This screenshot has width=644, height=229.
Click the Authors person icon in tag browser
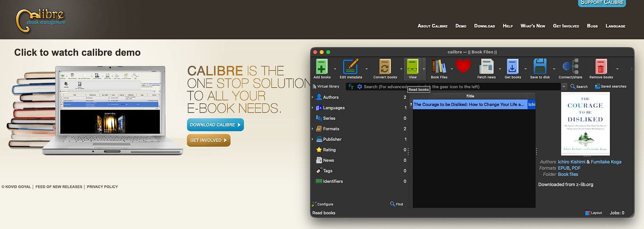319,97
